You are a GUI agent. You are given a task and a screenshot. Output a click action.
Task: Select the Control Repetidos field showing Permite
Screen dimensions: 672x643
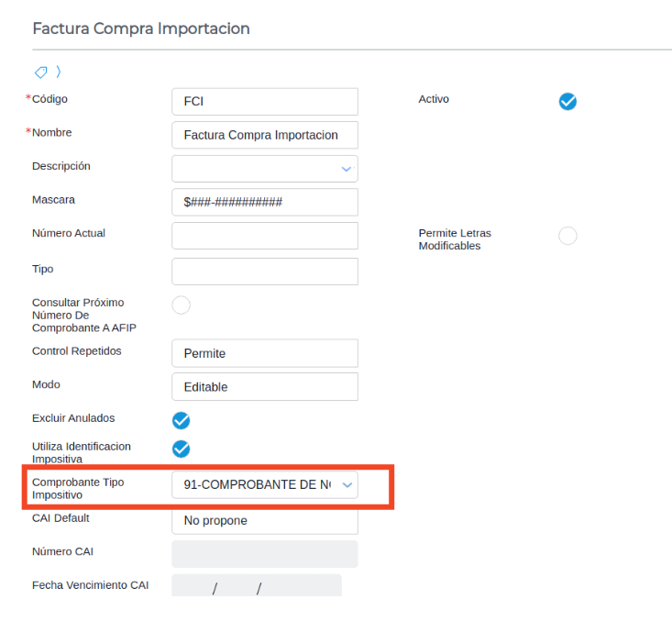click(x=264, y=353)
